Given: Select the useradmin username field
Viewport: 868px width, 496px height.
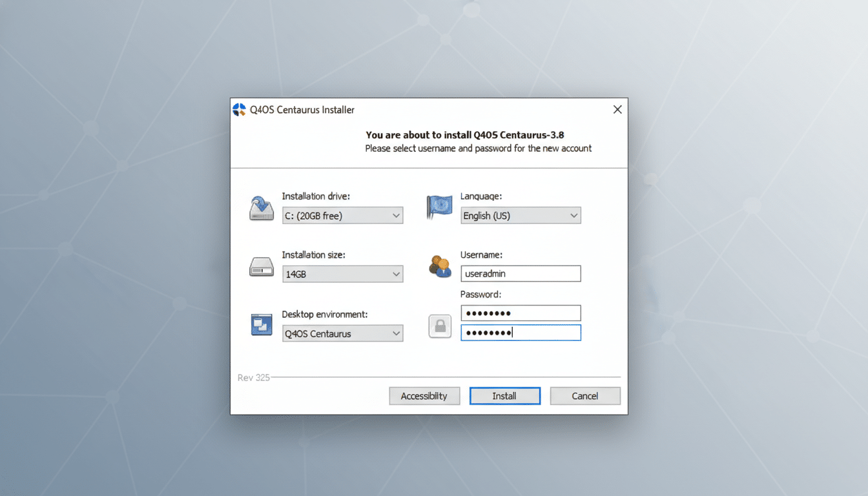Looking at the screenshot, I should coord(521,273).
